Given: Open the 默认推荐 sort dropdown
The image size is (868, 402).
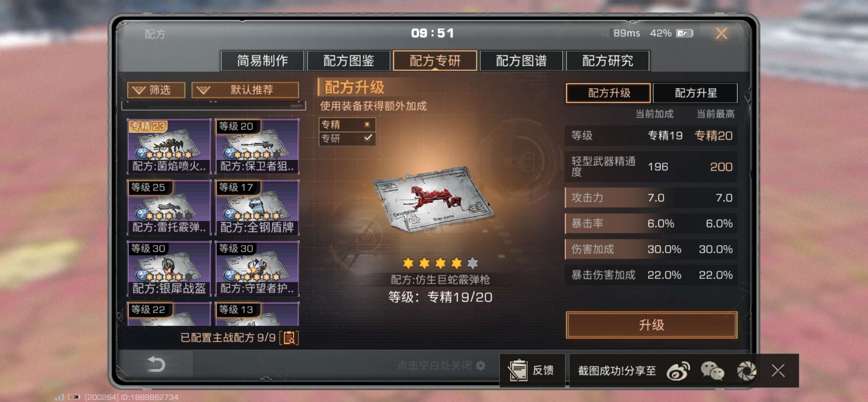Looking at the screenshot, I should (245, 90).
